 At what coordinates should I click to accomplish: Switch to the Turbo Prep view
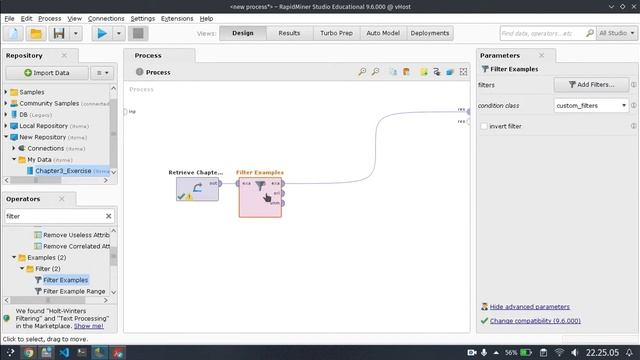point(336,33)
